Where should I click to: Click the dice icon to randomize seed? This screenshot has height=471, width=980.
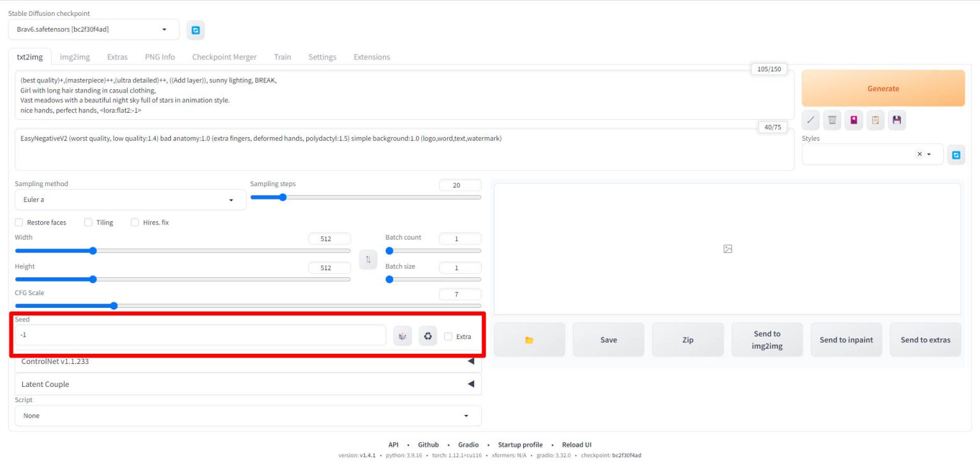403,336
